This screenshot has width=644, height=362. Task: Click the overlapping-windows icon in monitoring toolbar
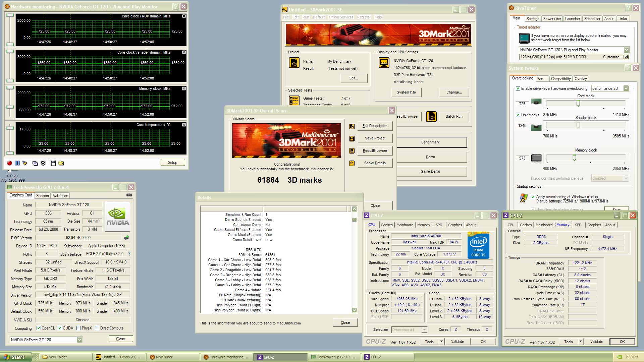pos(35,163)
